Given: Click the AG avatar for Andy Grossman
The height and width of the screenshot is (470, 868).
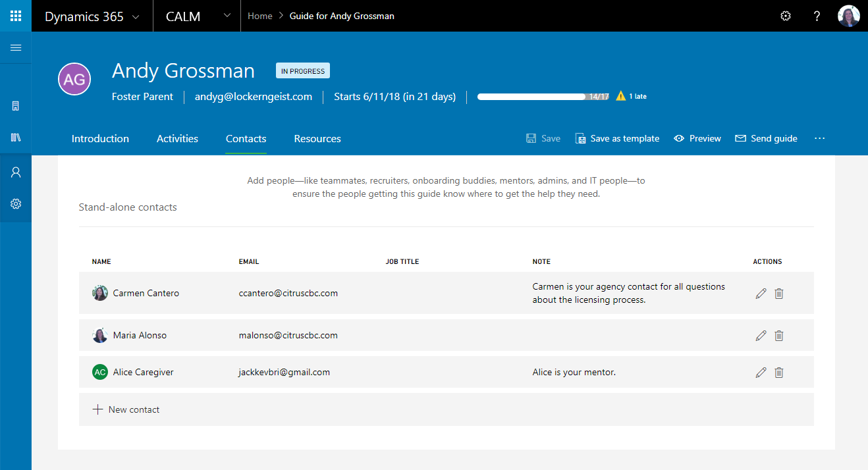Looking at the screenshot, I should pyautogui.click(x=74, y=79).
